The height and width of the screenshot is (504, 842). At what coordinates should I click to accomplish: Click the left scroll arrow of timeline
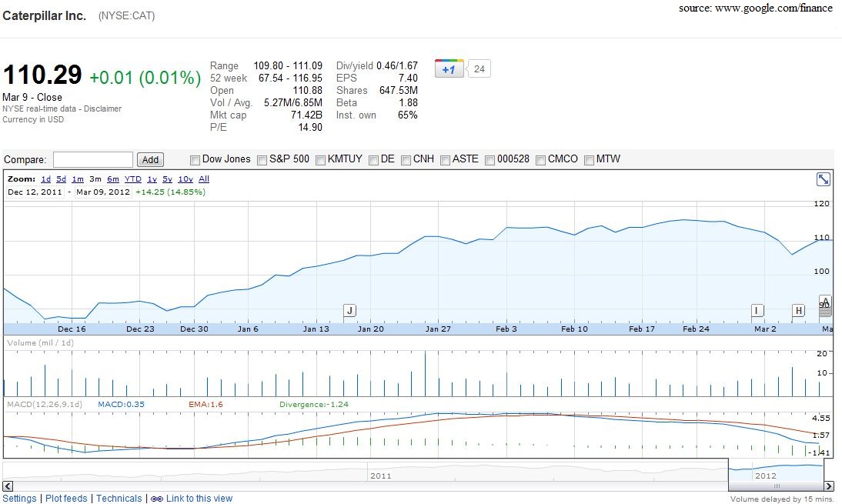pyautogui.click(x=8, y=486)
